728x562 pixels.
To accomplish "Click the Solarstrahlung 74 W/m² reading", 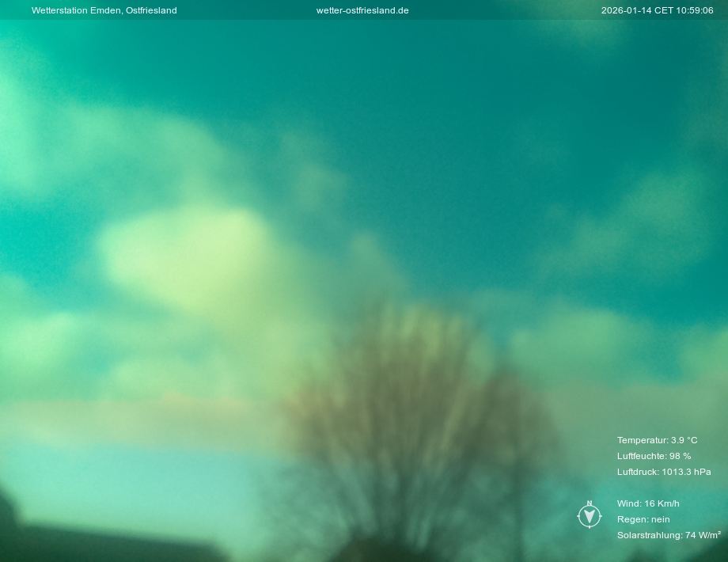I will 668,535.
